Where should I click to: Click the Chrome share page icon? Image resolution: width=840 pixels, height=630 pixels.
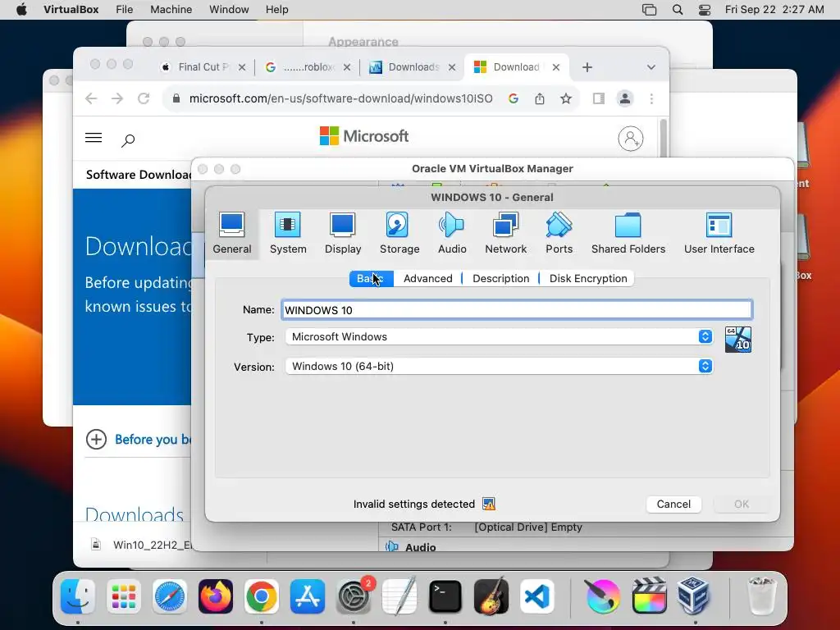coord(540,98)
